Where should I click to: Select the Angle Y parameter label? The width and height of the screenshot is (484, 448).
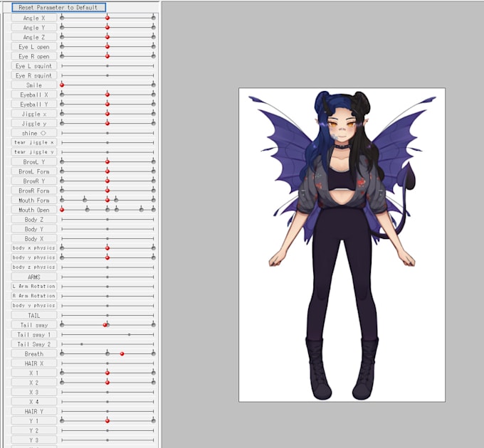click(x=34, y=28)
